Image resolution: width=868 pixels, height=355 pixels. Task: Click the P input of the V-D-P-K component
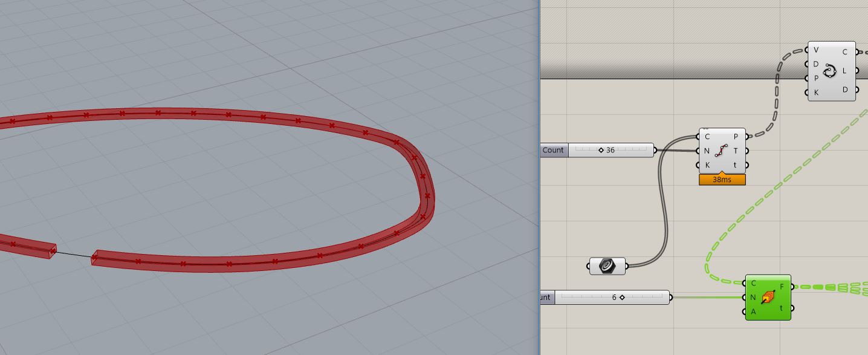pyautogui.click(x=816, y=78)
